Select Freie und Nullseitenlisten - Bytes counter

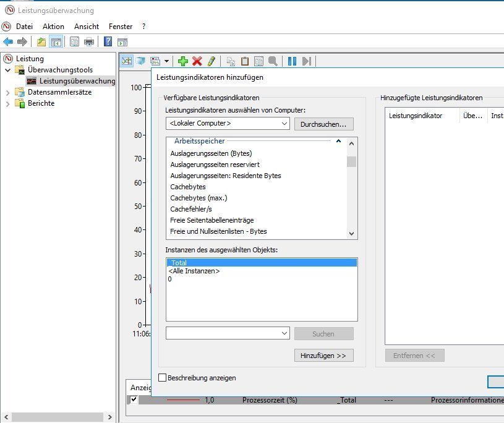(x=218, y=231)
